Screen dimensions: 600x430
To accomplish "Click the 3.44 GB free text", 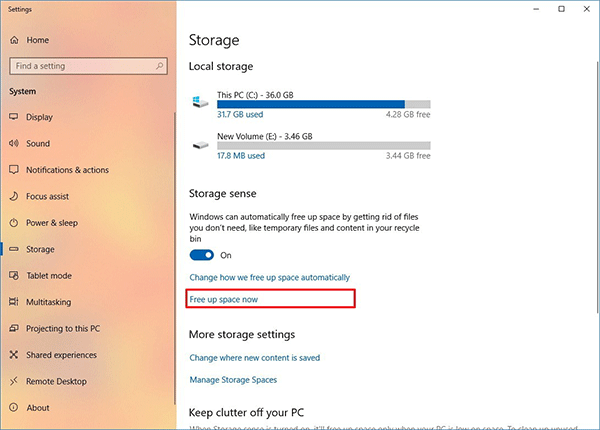I will tap(408, 156).
